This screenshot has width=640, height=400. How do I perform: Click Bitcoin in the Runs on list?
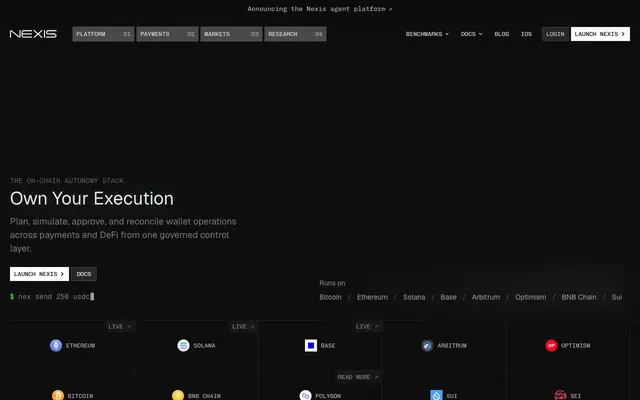coord(330,297)
